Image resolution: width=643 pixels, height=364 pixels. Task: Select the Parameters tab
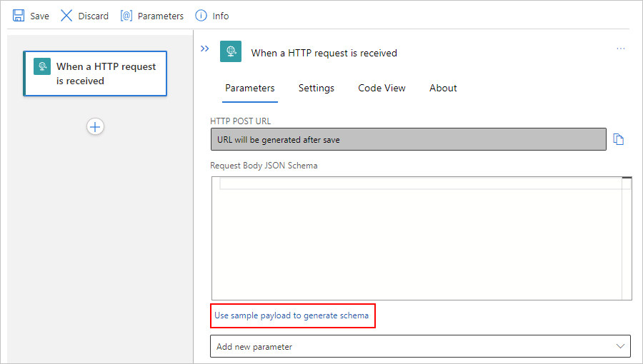click(x=249, y=88)
